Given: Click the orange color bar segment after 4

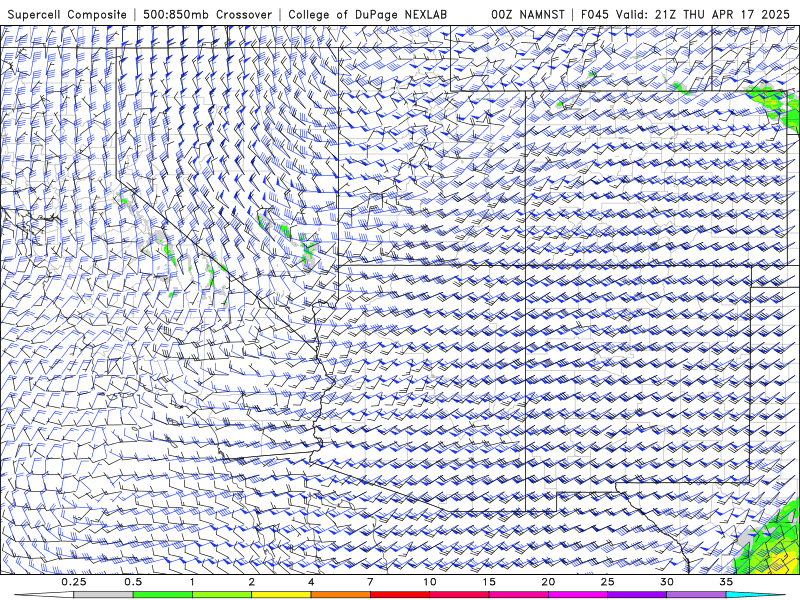Looking at the screenshot, I should [x=340, y=595].
